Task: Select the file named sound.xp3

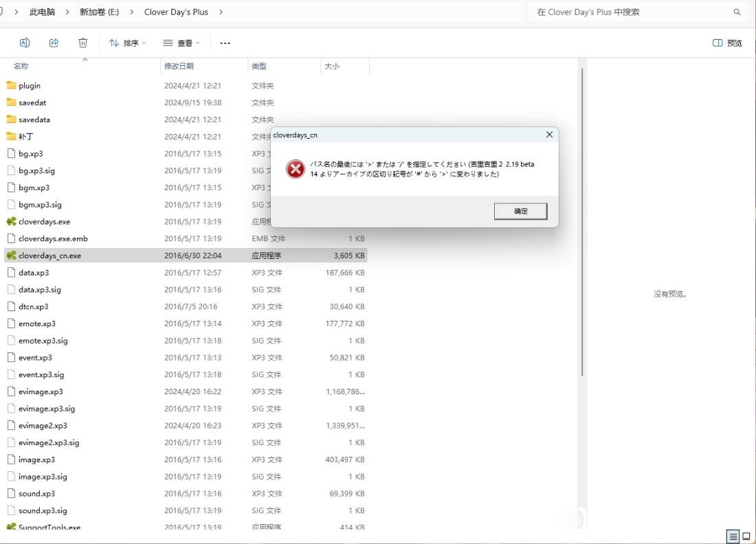Action: pos(36,493)
